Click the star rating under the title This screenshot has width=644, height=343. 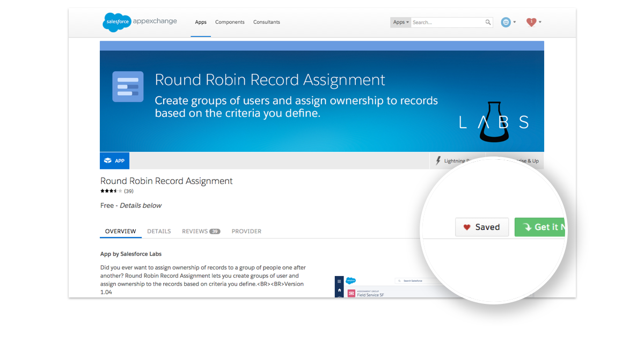pyautogui.click(x=111, y=191)
